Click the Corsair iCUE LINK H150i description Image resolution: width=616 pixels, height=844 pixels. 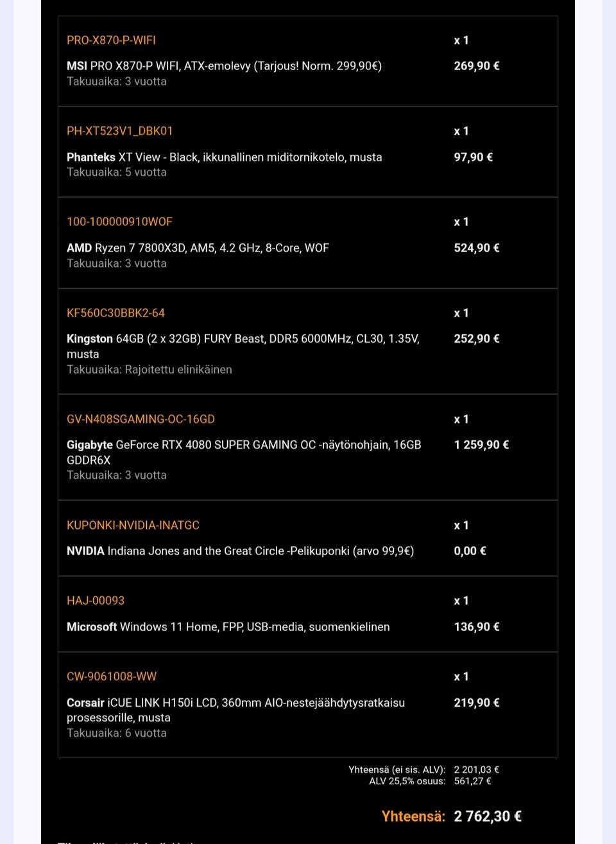[235, 703]
